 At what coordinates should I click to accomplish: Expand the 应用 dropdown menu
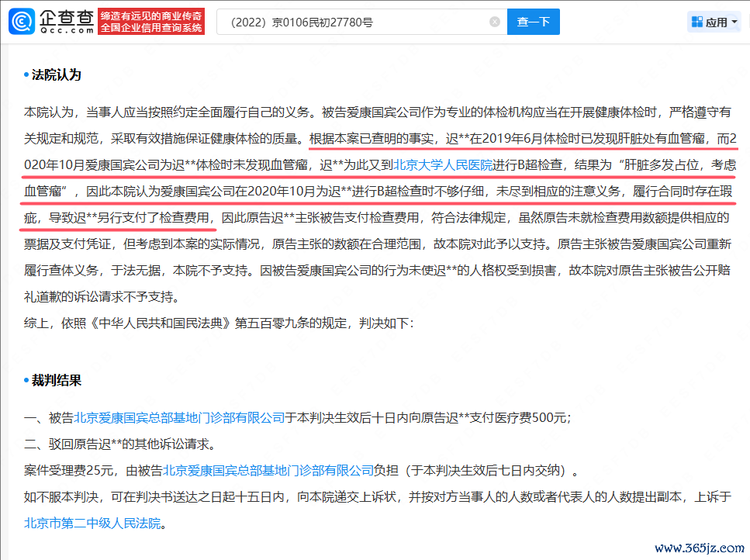(714, 22)
